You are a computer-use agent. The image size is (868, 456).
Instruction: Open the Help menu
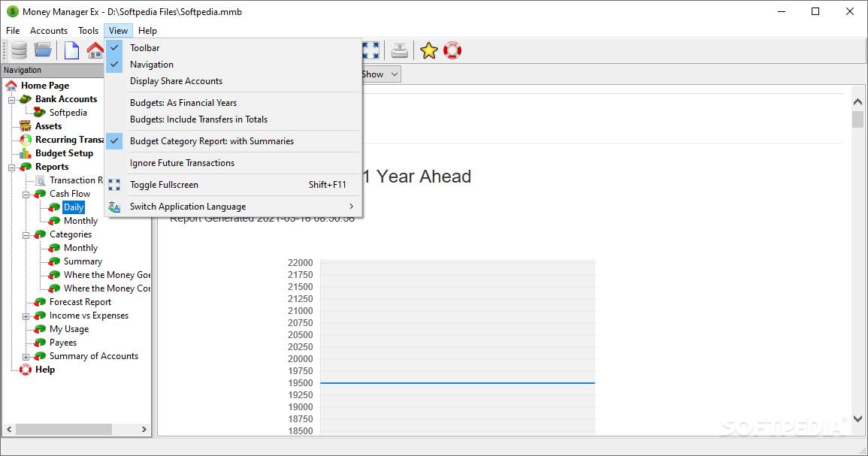coord(147,31)
